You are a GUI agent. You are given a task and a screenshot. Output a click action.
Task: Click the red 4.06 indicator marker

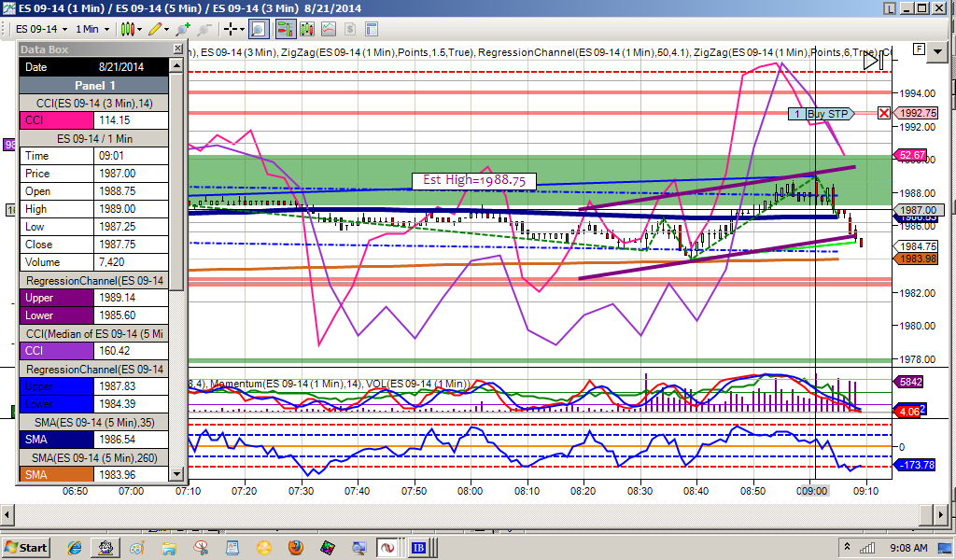tap(907, 412)
